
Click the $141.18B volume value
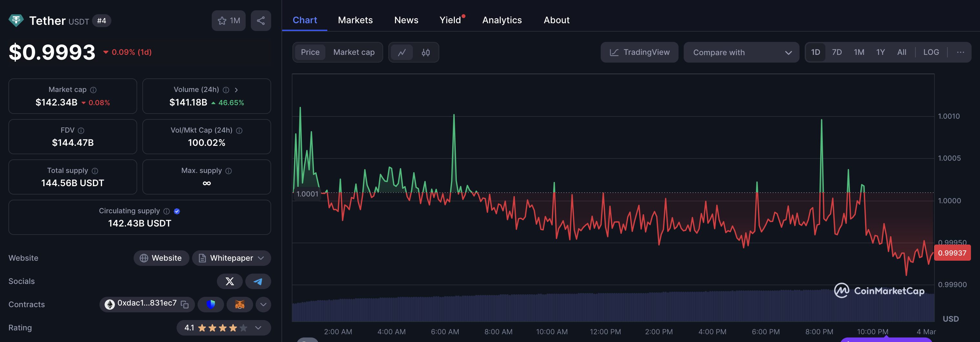(188, 102)
